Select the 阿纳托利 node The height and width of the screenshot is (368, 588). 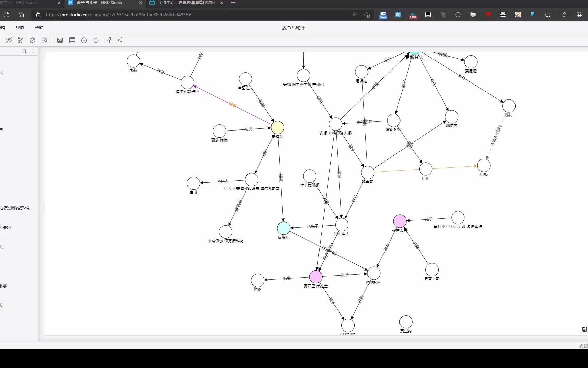374,273
